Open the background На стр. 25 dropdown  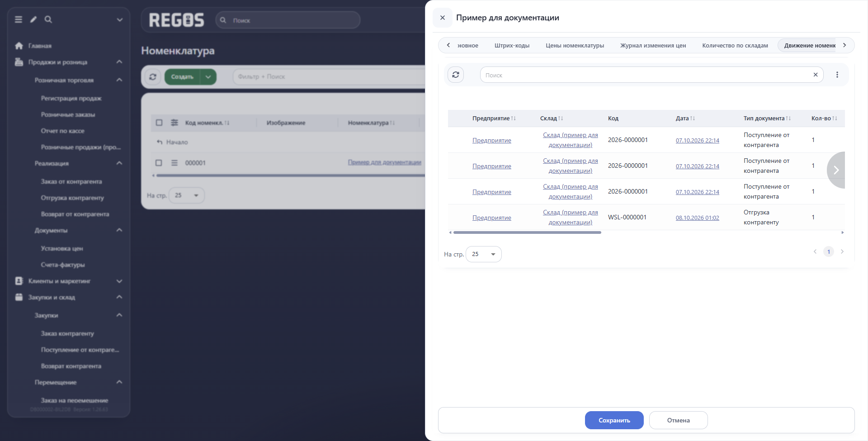pos(187,195)
